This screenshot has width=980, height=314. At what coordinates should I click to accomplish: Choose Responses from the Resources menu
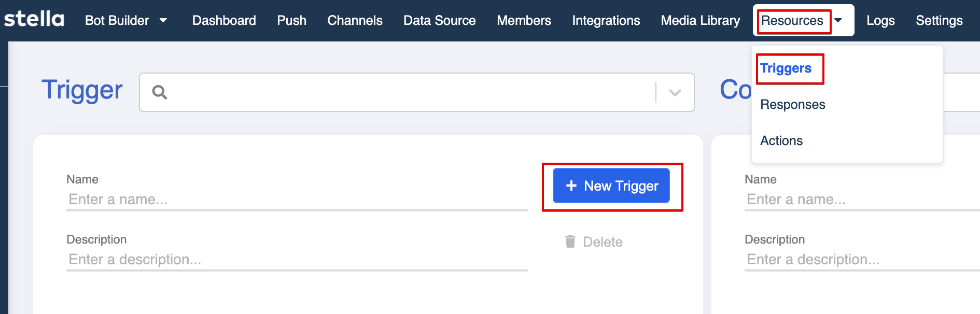point(792,104)
